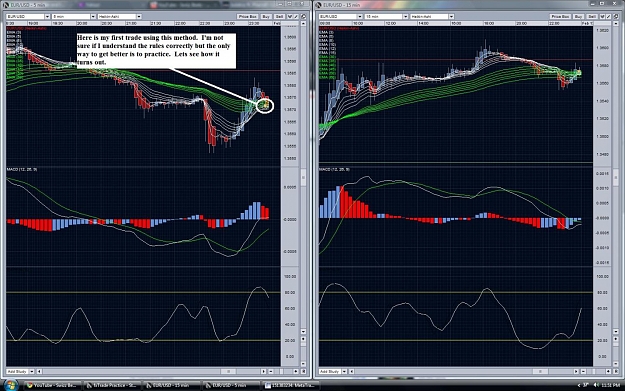
Task: Click the round settings icon in 15 min window toolbar
Action: coord(616,17)
